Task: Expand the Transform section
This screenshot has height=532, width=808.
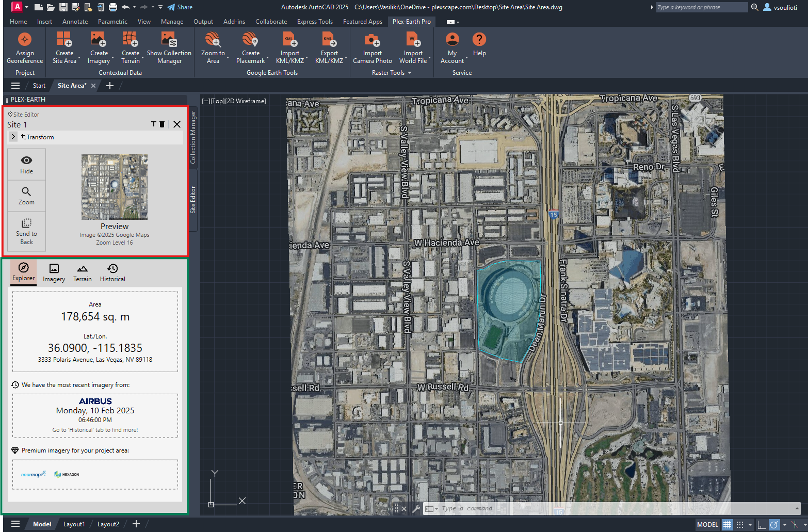Action: point(13,137)
